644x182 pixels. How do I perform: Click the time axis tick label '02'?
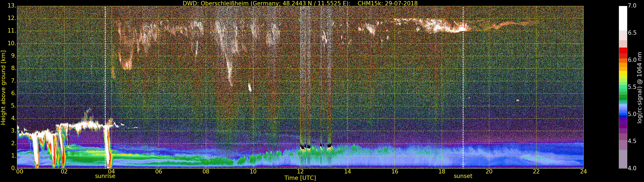[x=64, y=172]
